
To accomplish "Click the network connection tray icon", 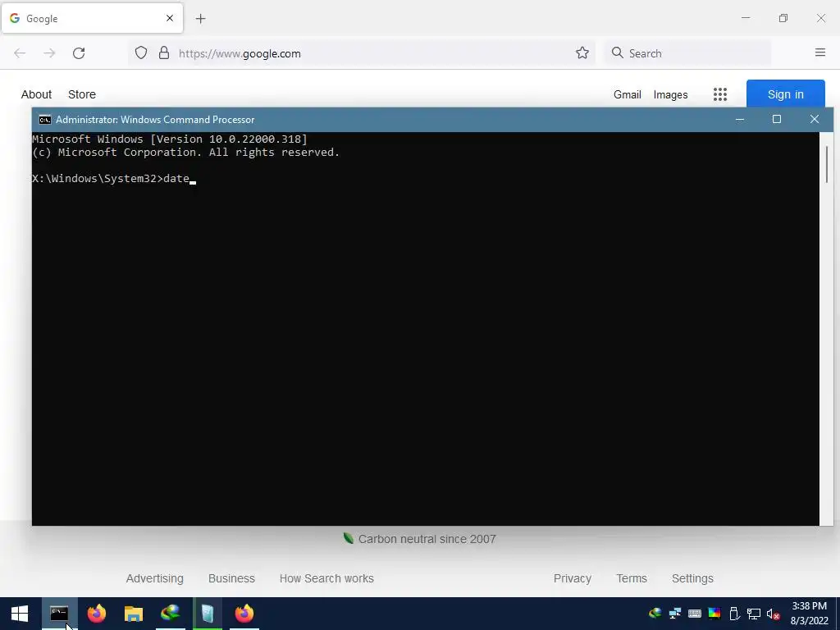I will click(x=754, y=614).
